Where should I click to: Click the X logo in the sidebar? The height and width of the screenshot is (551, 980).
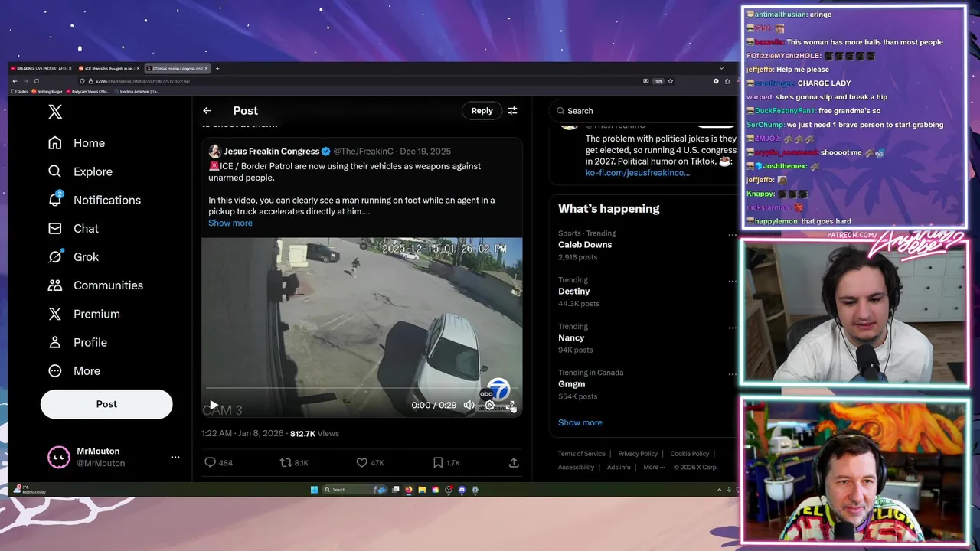[55, 112]
